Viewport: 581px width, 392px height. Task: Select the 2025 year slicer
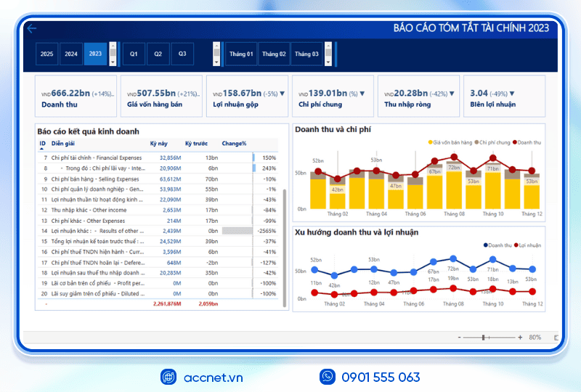pos(46,54)
